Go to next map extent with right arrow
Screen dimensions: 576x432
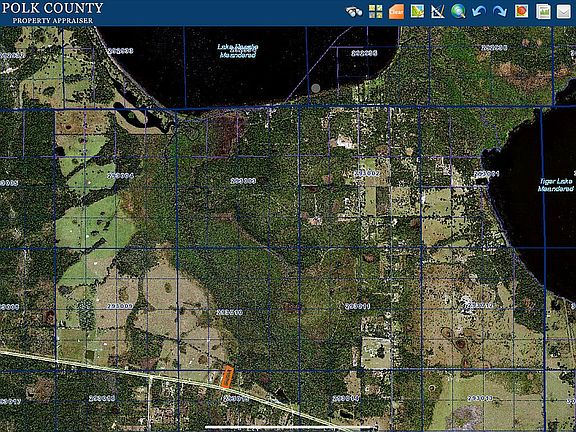tap(500, 11)
